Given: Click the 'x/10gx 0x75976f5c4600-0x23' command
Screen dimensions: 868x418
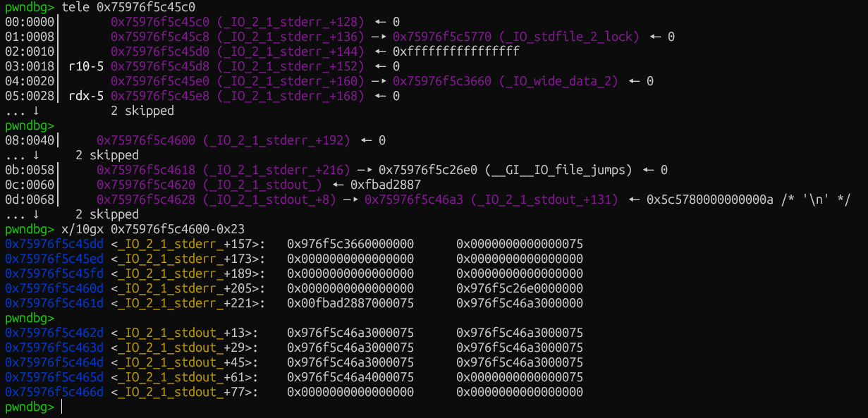Looking at the screenshot, I should click(x=153, y=229).
